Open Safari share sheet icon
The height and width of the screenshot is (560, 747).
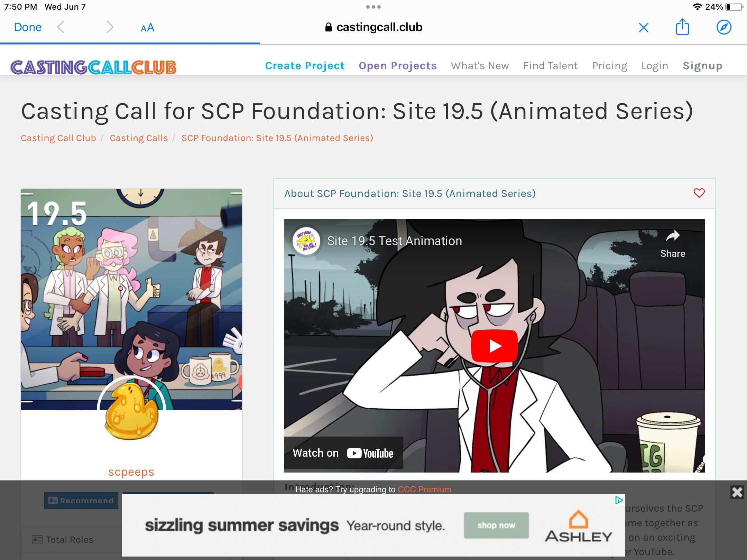pos(682,27)
